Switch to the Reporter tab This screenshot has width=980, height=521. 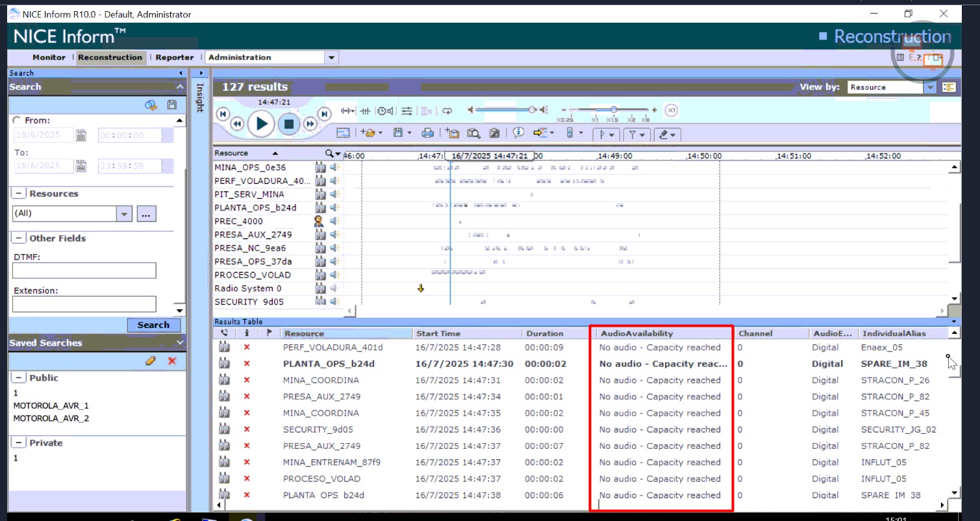(175, 57)
